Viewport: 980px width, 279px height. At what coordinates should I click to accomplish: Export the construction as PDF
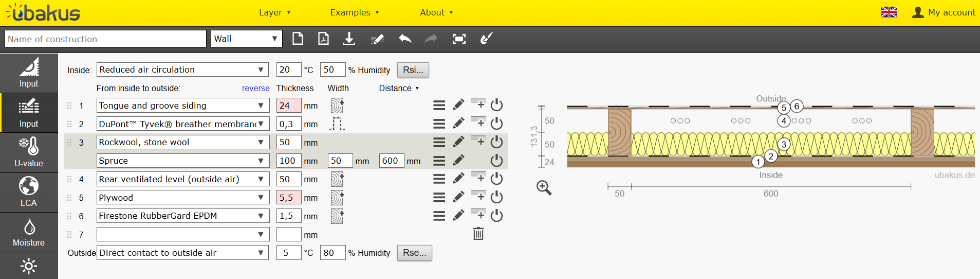click(323, 39)
